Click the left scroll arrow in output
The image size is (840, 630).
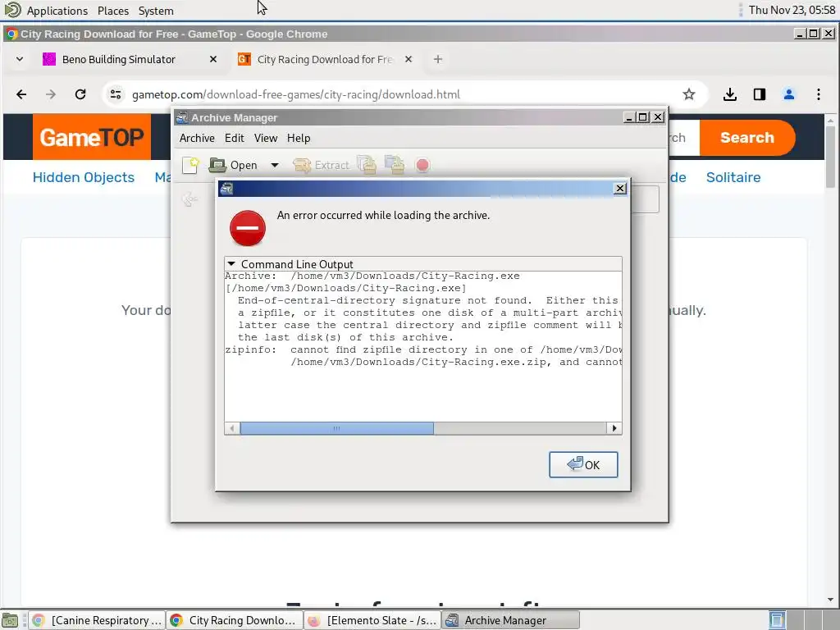(232, 428)
